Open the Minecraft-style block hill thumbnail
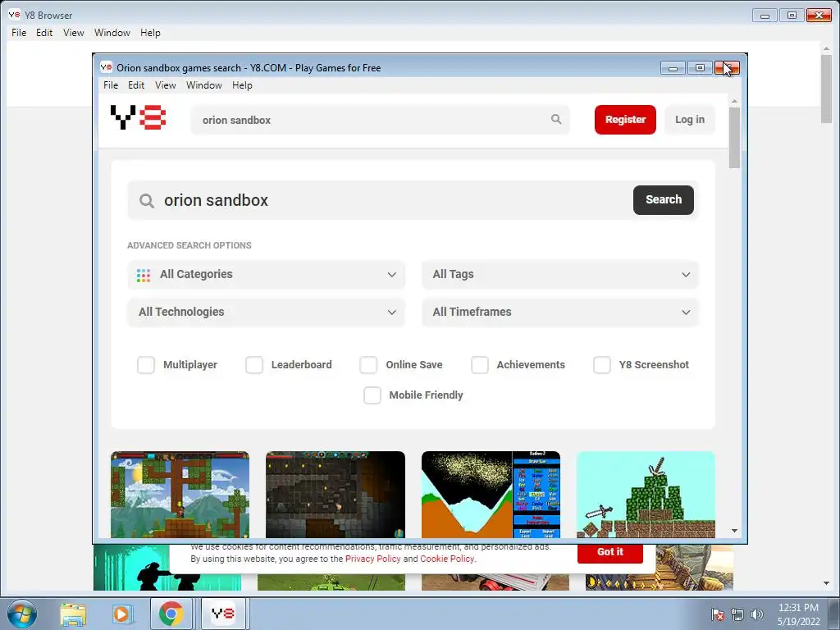 (x=646, y=495)
